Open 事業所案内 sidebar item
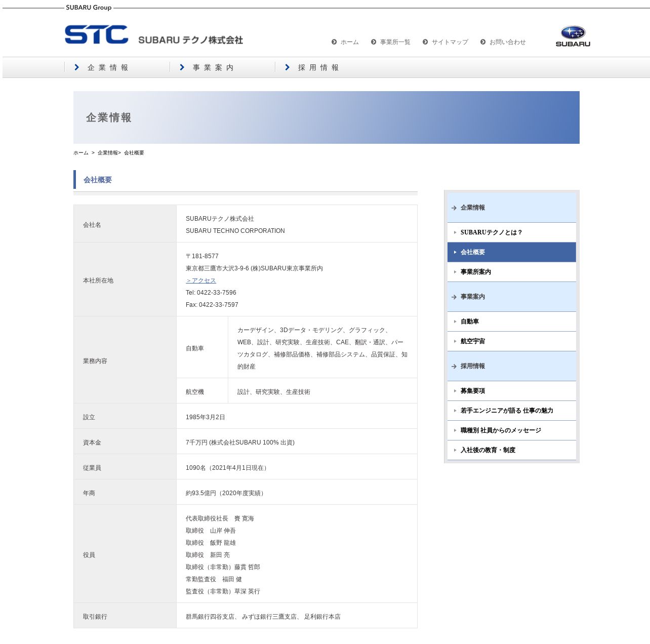This screenshot has width=650, height=644. [512, 272]
